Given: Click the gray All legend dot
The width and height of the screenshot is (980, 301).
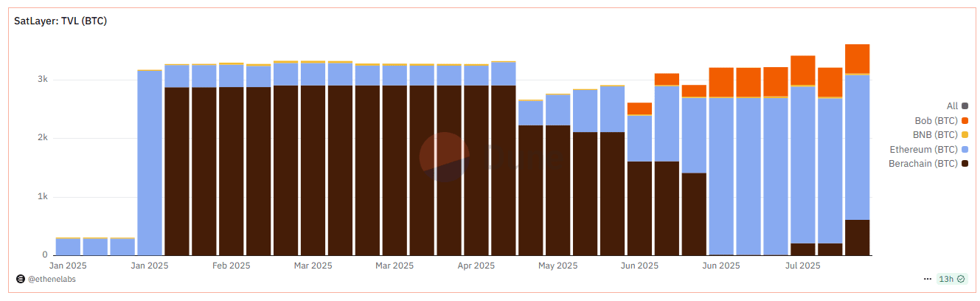Looking at the screenshot, I should pos(965,106).
